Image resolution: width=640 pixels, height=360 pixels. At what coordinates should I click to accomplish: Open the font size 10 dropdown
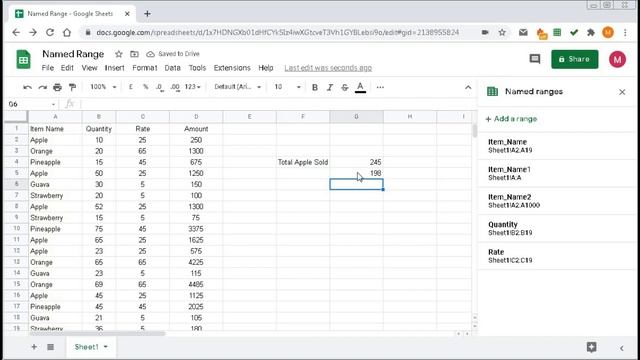pyautogui.click(x=287, y=87)
